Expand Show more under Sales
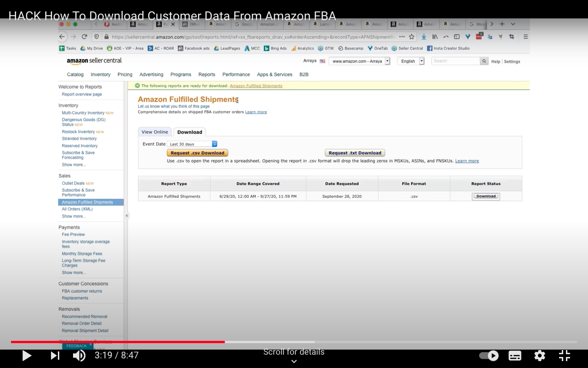Image resolution: width=588 pixels, height=368 pixels. coord(74,216)
